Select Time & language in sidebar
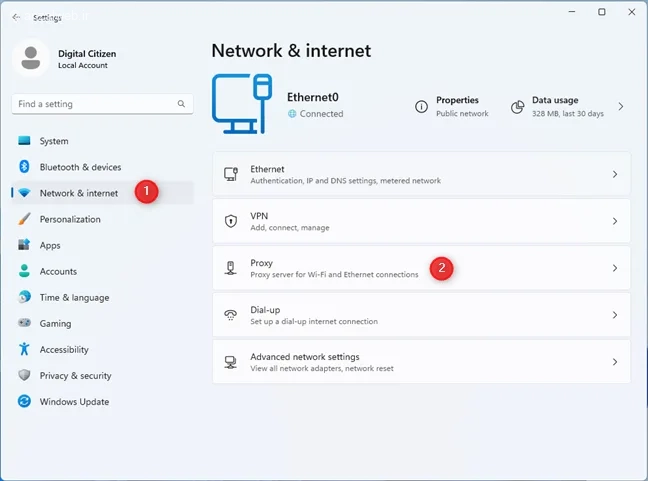This screenshot has width=648, height=481. (74, 297)
